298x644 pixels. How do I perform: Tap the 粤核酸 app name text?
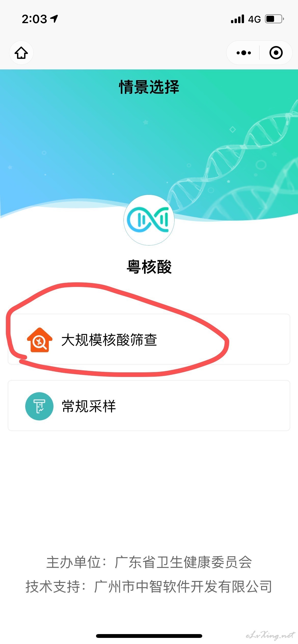[149, 267]
